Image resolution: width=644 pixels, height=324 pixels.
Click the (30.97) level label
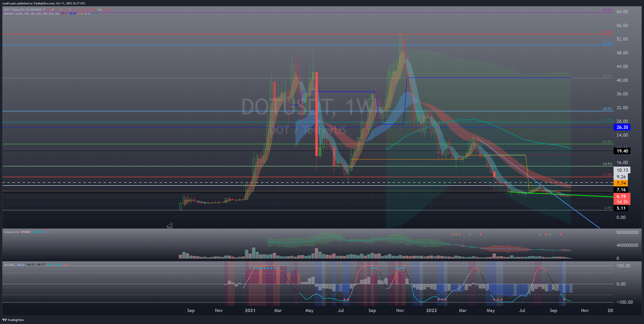point(607,109)
